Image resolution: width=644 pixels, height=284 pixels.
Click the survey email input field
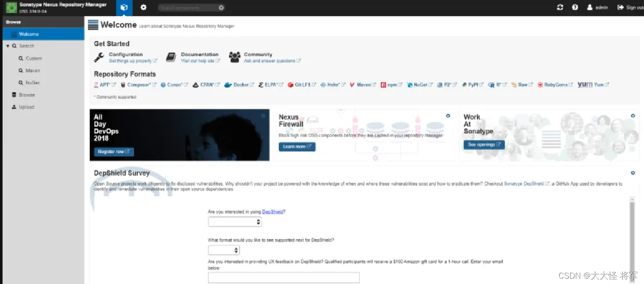pyautogui.click(x=284, y=277)
